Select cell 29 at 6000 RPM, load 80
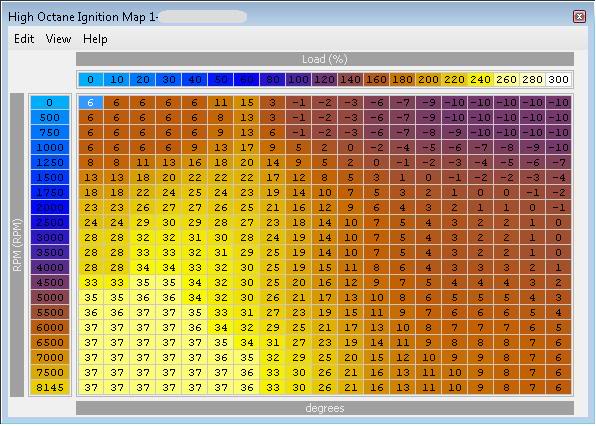The width and height of the screenshot is (596, 426). 273,327
